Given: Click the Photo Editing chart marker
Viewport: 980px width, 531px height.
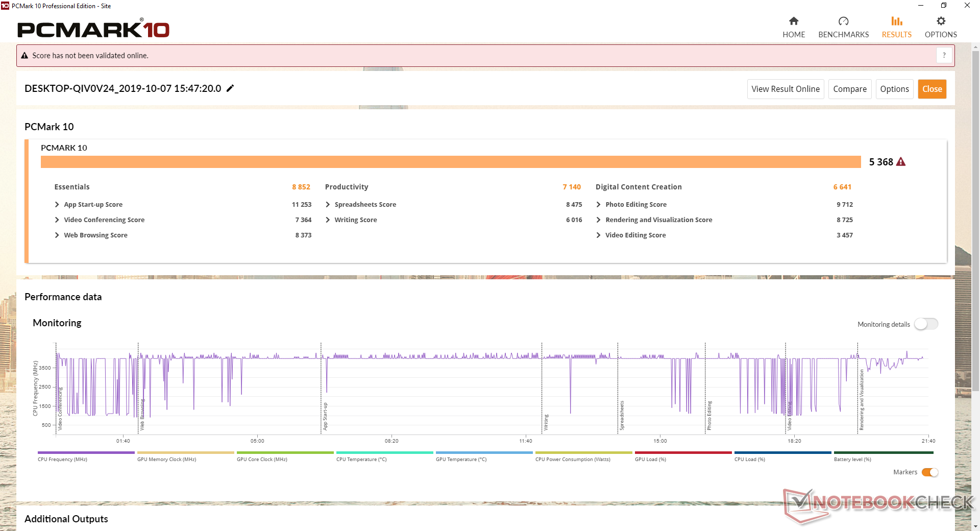Looking at the screenshot, I should [709, 416].
